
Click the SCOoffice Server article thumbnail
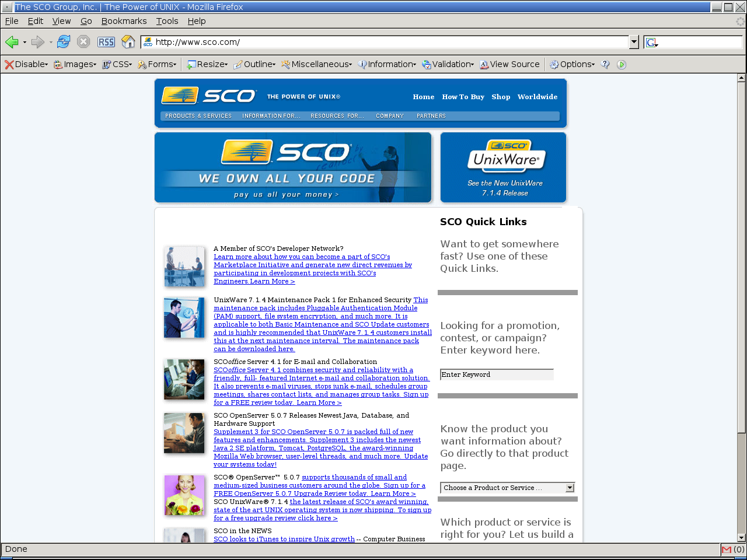click(184, 379)
